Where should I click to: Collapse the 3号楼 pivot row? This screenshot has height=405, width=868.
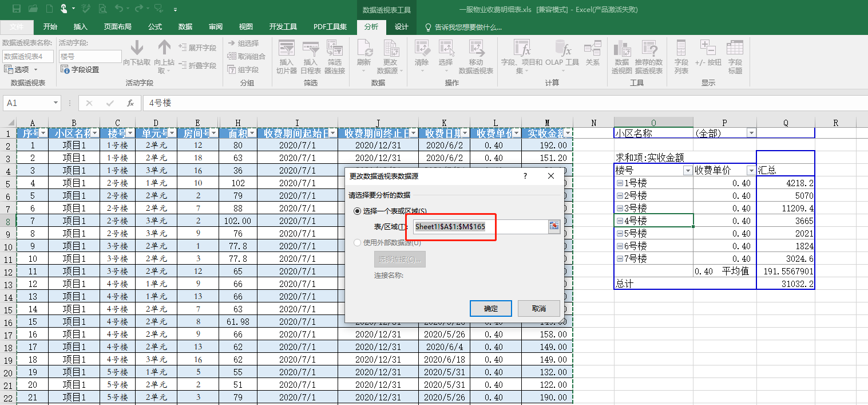click(620, 209)
